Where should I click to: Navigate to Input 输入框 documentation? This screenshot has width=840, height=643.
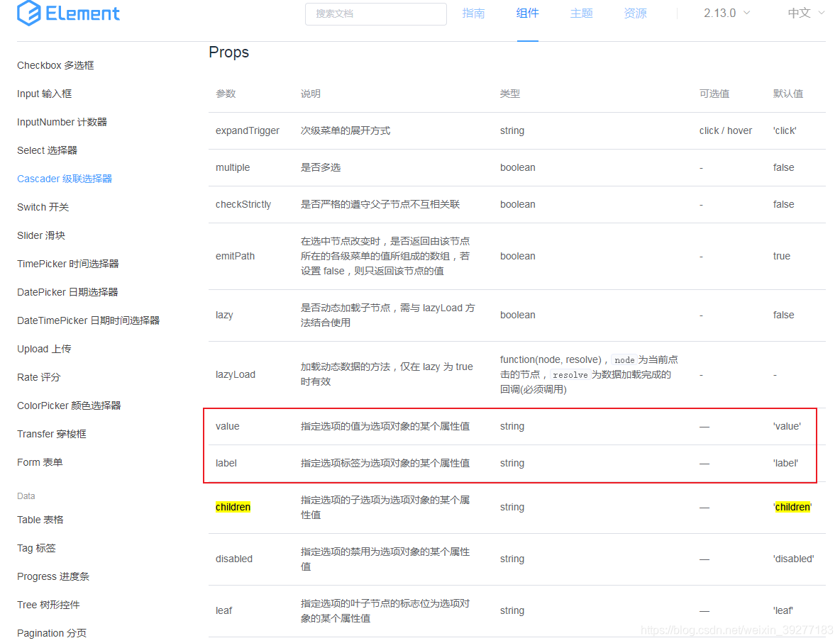44,94
